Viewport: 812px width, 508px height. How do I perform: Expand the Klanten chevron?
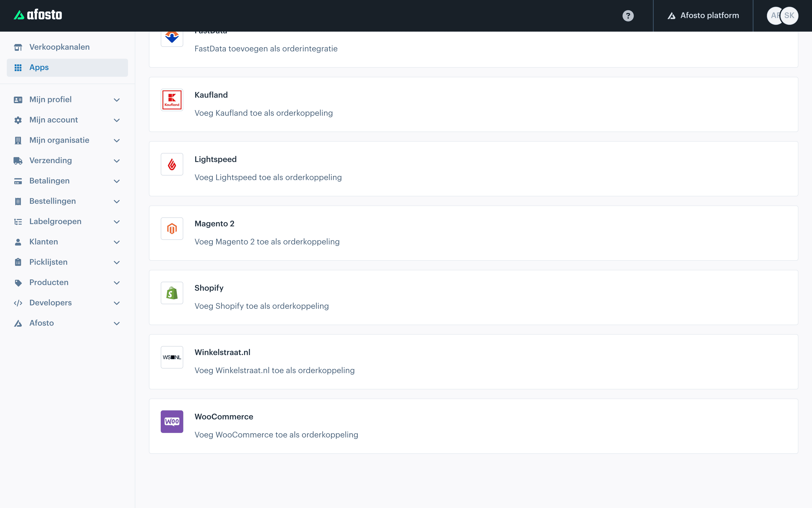[x=117, y=242]
